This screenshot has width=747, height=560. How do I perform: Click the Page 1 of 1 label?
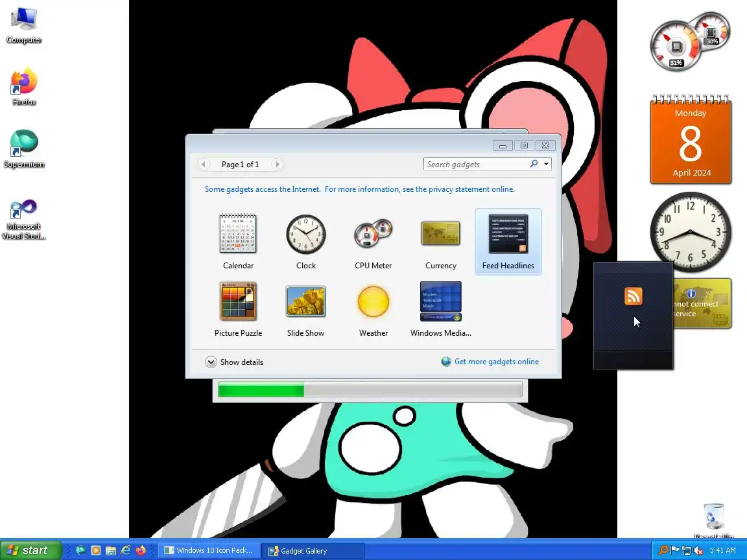point(240,164)
